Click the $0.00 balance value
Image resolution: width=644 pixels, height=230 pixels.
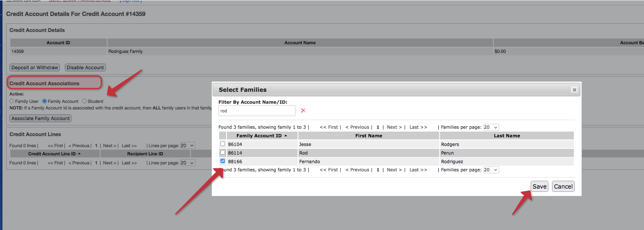click(500, 51)
